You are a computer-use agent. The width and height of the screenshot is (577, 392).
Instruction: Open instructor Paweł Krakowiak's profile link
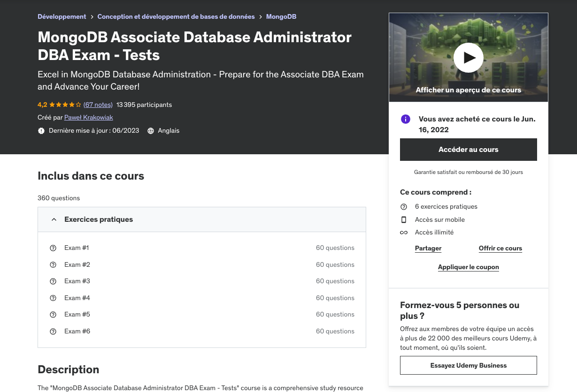(x=89, y=118)
